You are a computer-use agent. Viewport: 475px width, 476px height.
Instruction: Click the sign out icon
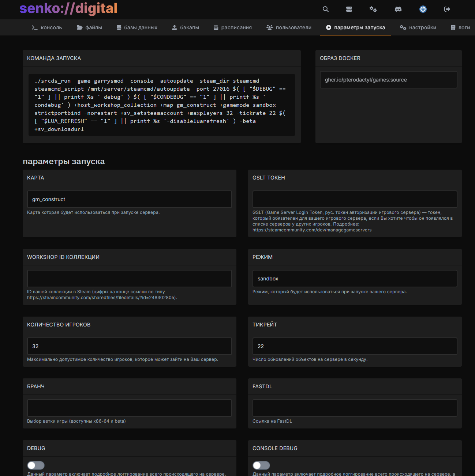click(447, 9)
